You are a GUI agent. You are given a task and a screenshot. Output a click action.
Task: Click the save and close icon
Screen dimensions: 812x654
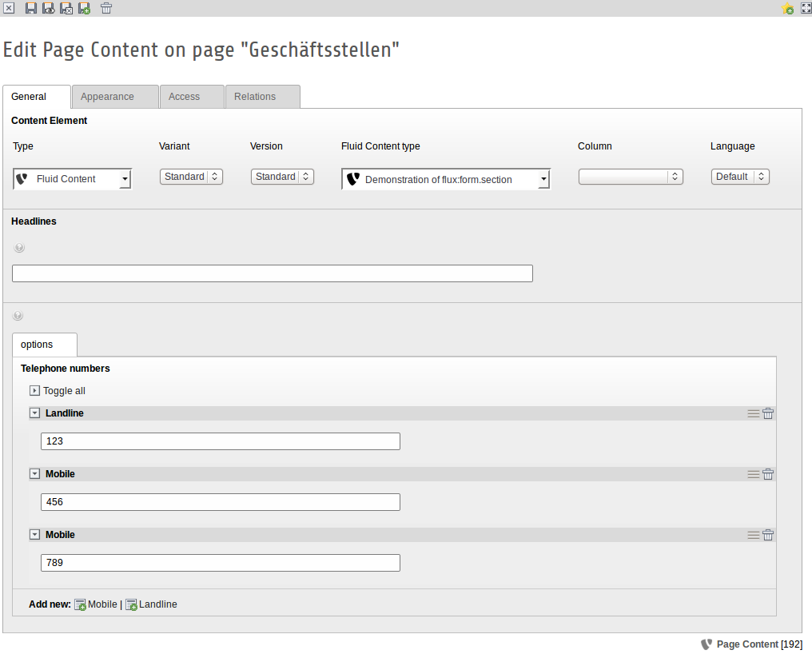tap(66, 9)
